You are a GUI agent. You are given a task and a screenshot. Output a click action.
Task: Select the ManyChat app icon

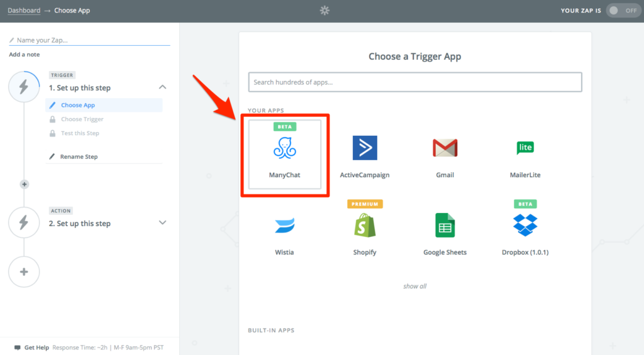tap(285, 148)
